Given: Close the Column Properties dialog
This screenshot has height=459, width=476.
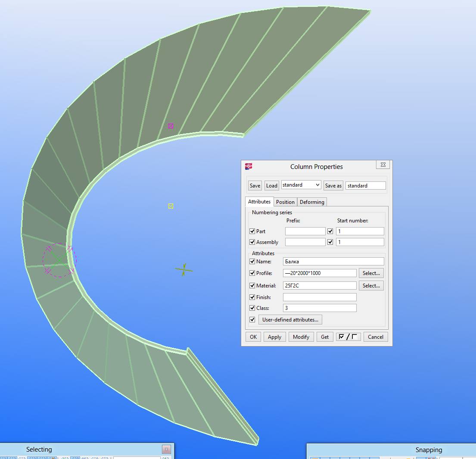Looking at the screenshot, I should pyautogui.click(x=383, y=165).
